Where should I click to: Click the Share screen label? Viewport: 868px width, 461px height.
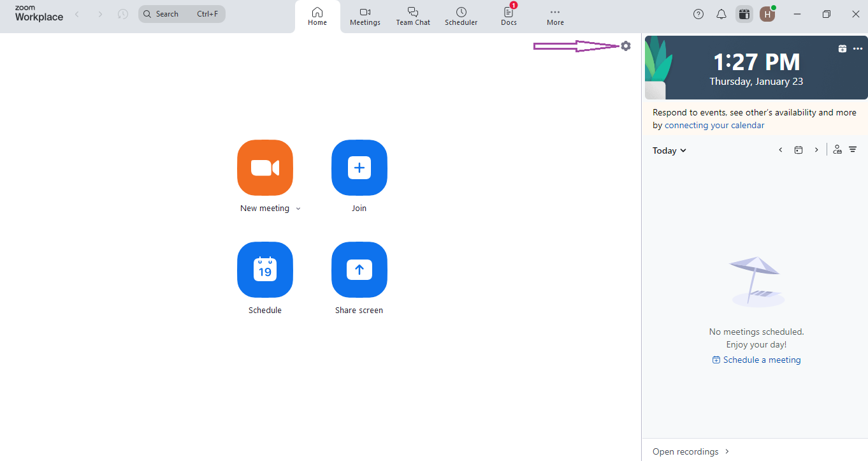coord(359,311)
